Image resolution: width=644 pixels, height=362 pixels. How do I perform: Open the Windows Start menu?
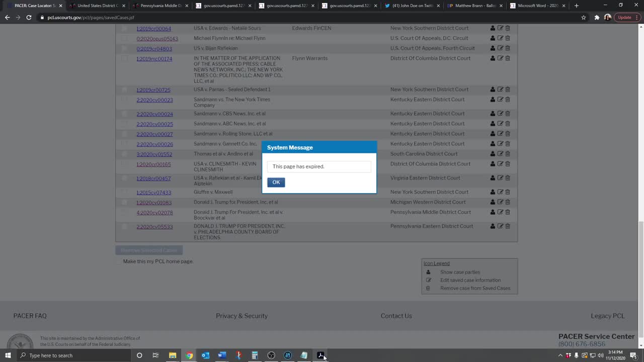coord(8,355)
